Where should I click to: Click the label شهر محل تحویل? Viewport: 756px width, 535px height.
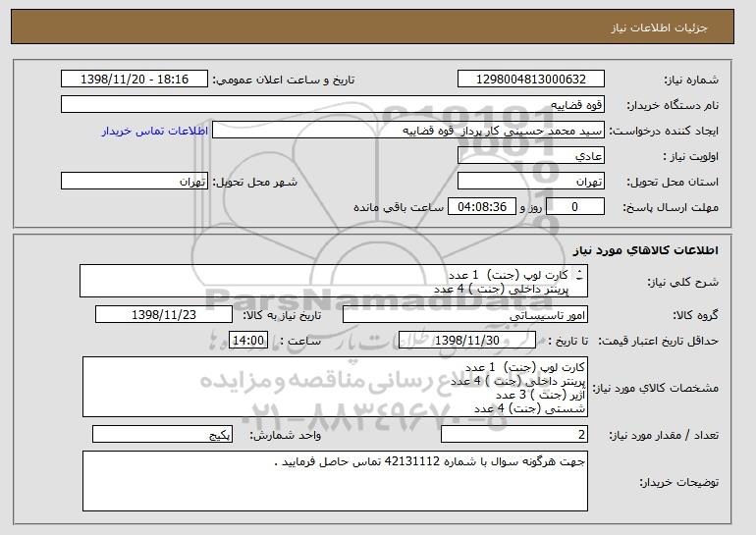255,182
